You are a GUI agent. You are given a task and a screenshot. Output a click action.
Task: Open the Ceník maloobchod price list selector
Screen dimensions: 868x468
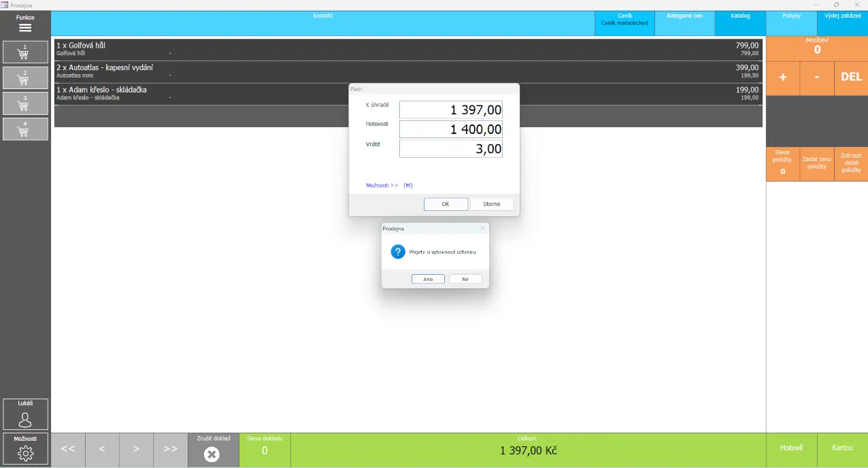[x=624, y=23]
